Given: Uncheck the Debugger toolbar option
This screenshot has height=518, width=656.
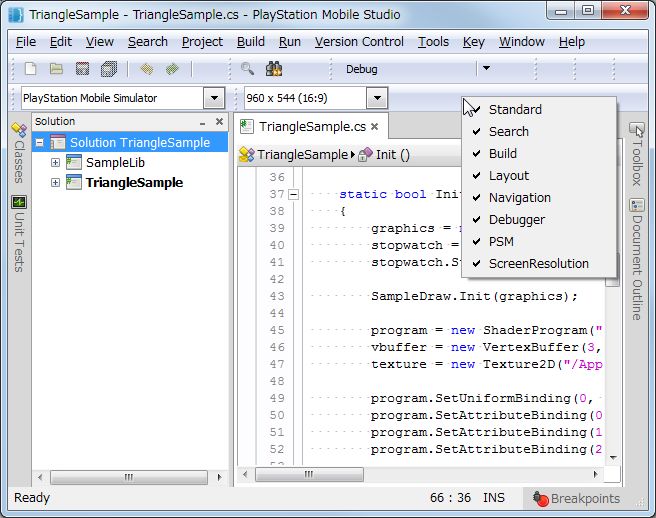Looking at the screenshot, I should click(516, 219).
